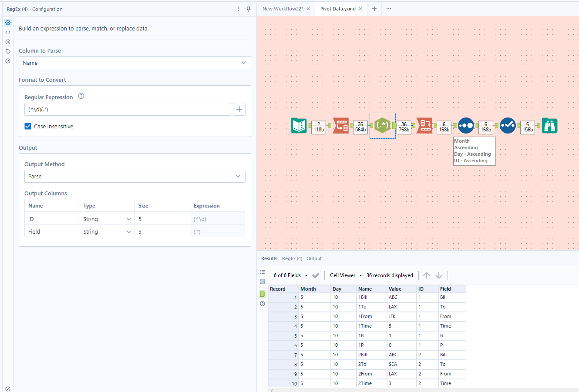
Task: Expand the Output Method dropdown
Action: [x=135, y=176]
